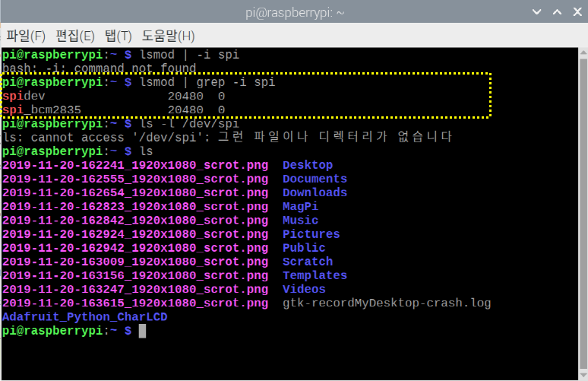Click file 2019-11-20-162654_1920x1080_scrot.png
This screenshot has height=381, width=588.
(135, 193)
